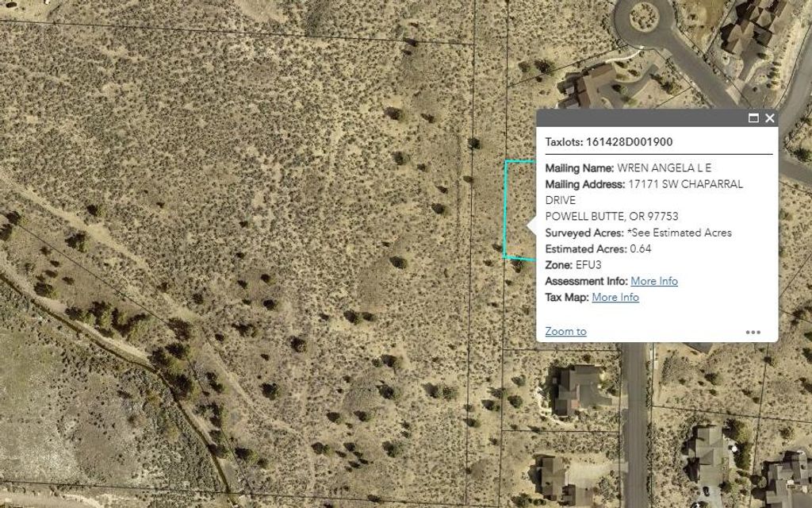
Task: Open the popup's three-dot actions menu
Action: point(753,332)
